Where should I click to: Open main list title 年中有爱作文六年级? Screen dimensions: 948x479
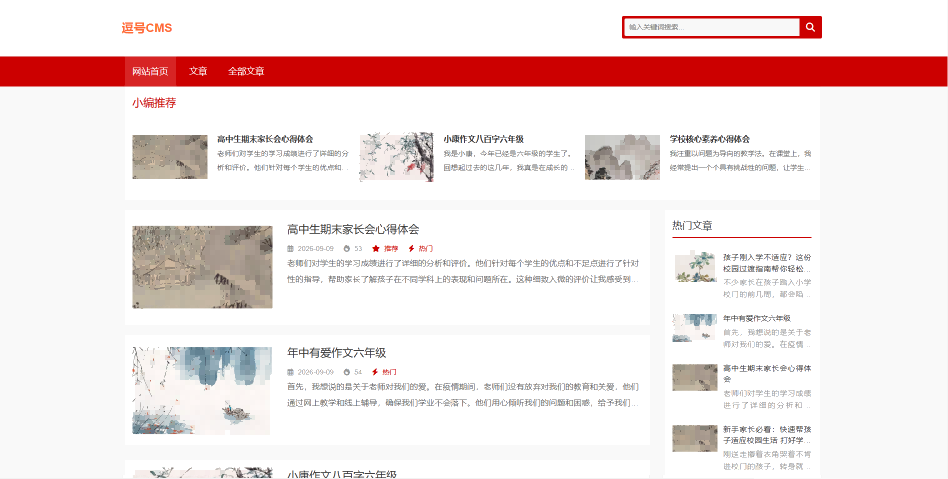337,353
